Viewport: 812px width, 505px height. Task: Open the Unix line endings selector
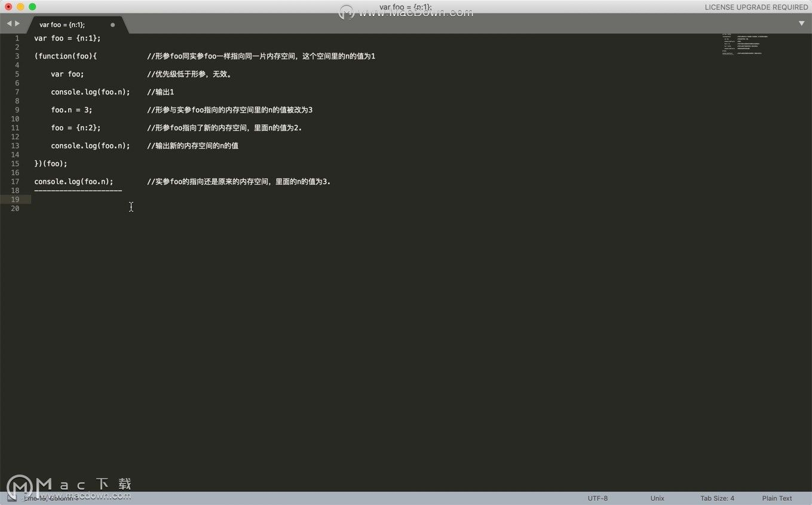[657, 498]
